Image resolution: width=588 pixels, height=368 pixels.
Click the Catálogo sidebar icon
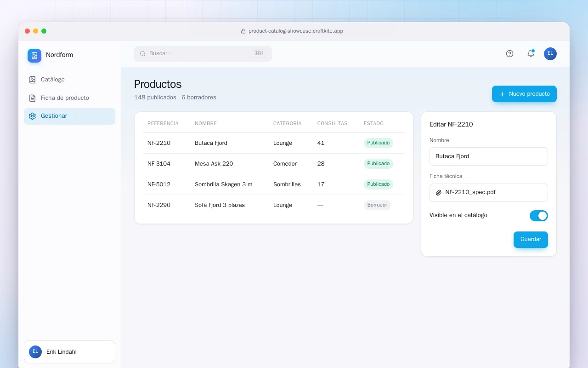coord(32,80)
